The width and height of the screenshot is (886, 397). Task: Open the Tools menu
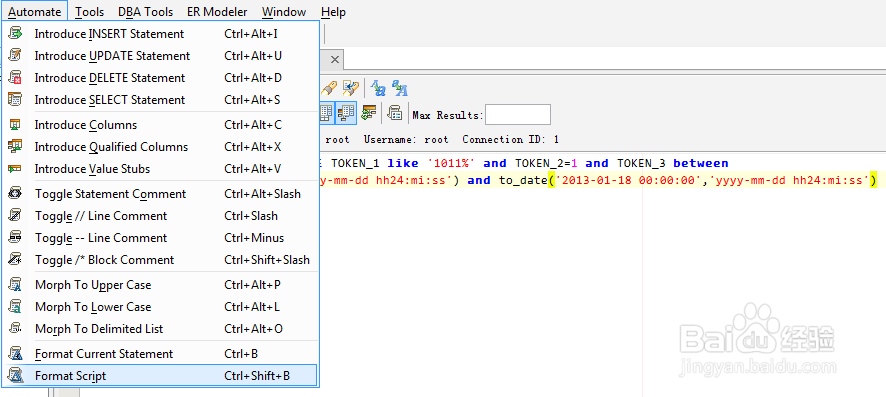(89, 12)
